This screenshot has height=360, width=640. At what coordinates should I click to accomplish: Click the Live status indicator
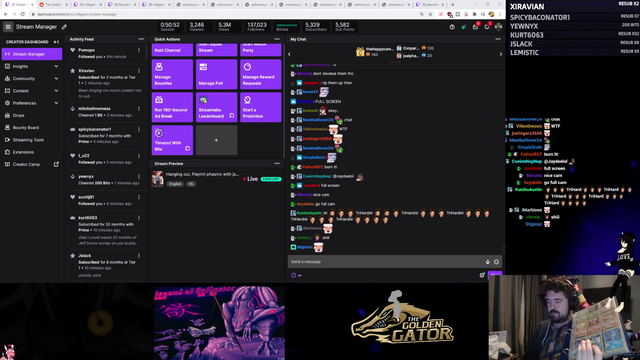click(250, 179)
